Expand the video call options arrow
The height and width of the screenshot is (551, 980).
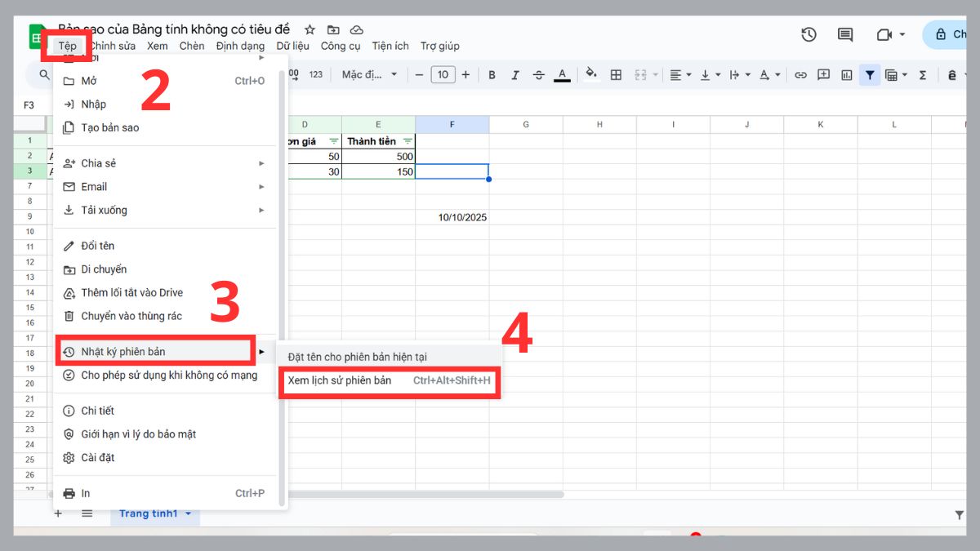tap(902, 34)
